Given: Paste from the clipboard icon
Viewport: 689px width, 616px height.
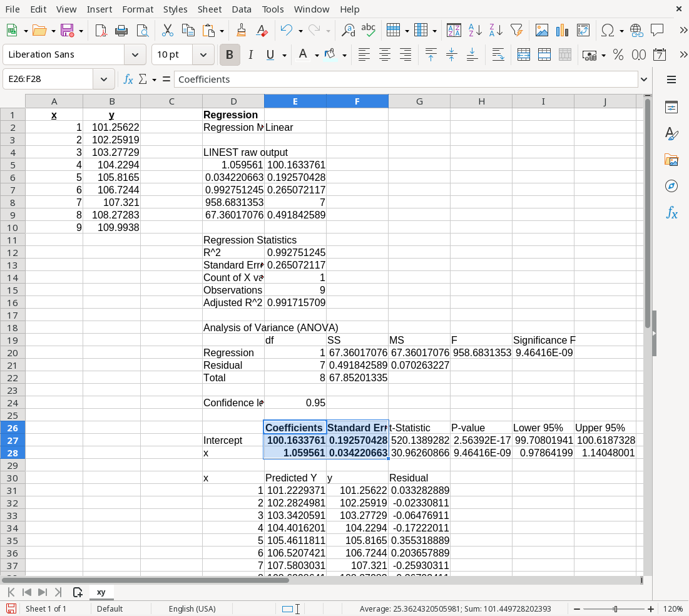Looking at the screenshot, I should pyautogui.click(x=209, y=30).
